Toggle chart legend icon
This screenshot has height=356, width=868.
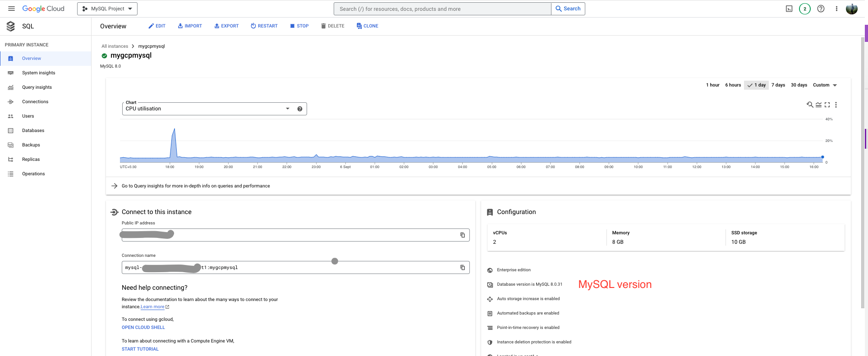[818, 105]
